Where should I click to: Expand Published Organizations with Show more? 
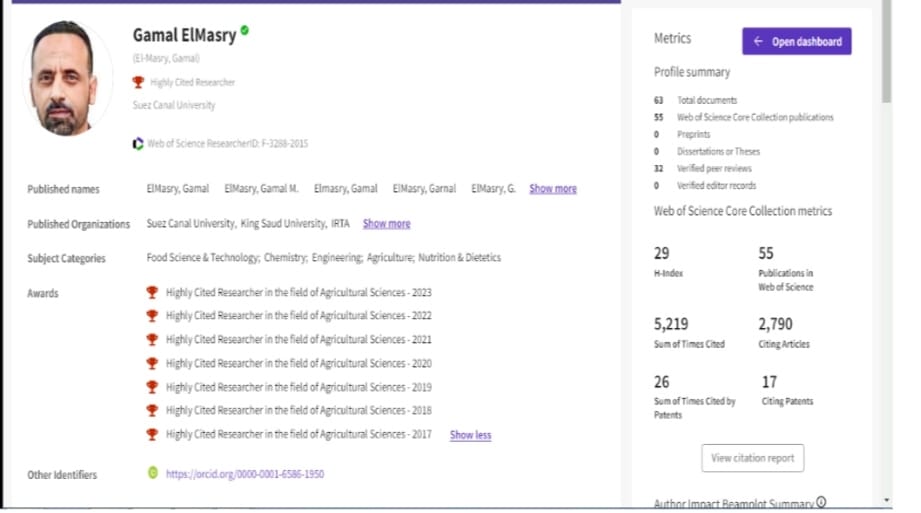pos(386,224)
